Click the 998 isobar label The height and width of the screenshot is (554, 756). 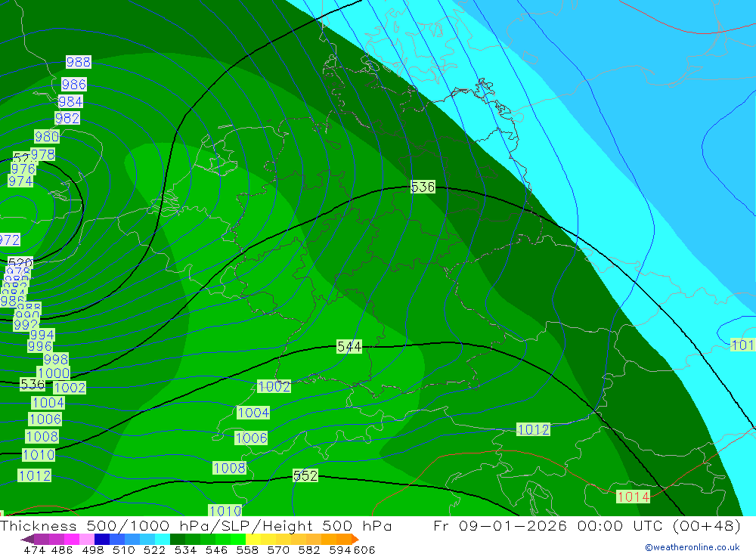pos(56,359)
